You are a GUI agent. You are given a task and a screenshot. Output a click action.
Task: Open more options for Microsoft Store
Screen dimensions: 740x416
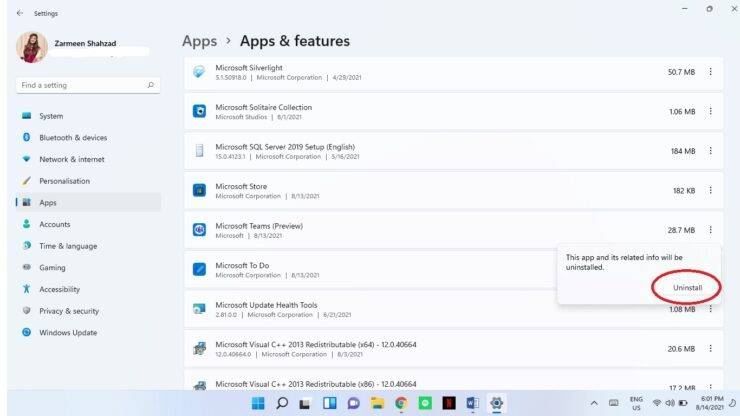point(710,190)
